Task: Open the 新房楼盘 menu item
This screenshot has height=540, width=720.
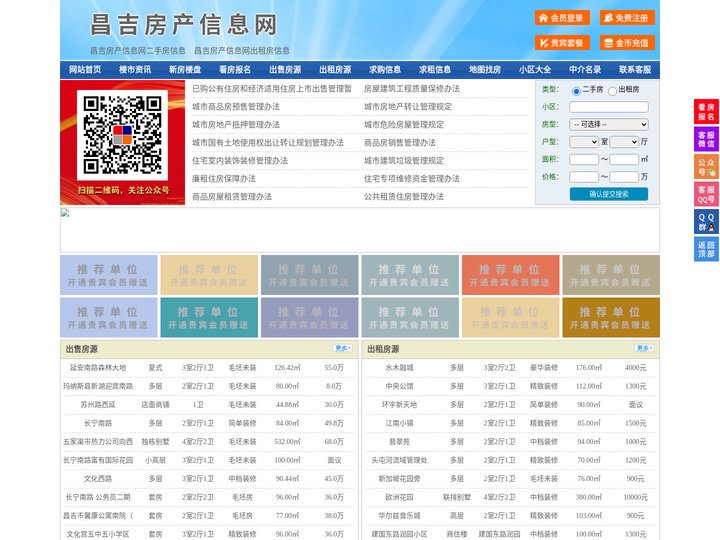Action: click(x=185, y=70)
